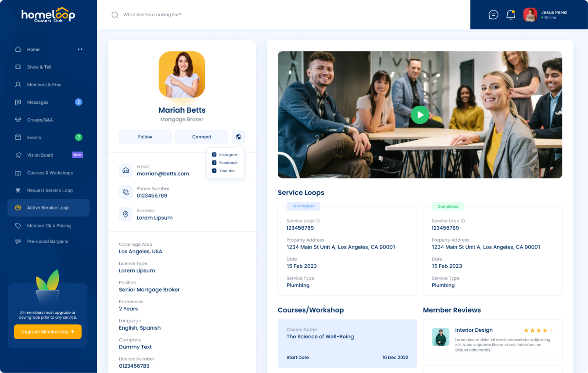Click the Vision Board pin icon

point(18,155)
